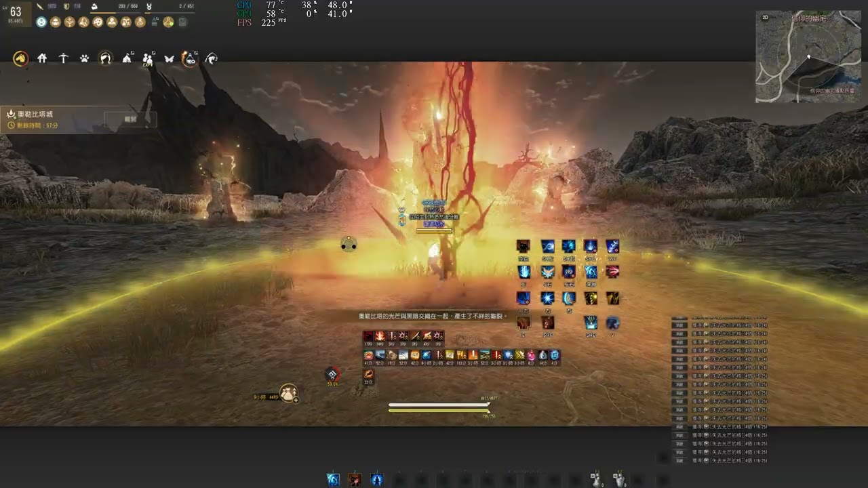Use quick slot 1 blue skill
Screen dimensions: 868x488
coord(333,480)
